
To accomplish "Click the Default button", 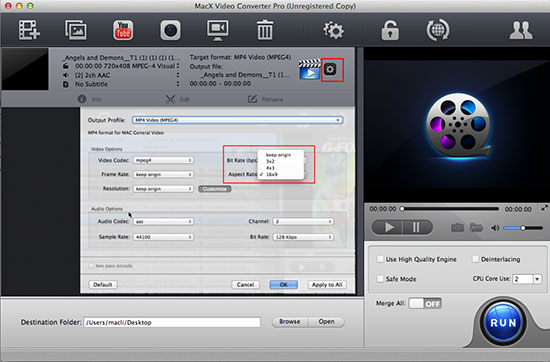I will pyautogui.click(x=103, y=284).
